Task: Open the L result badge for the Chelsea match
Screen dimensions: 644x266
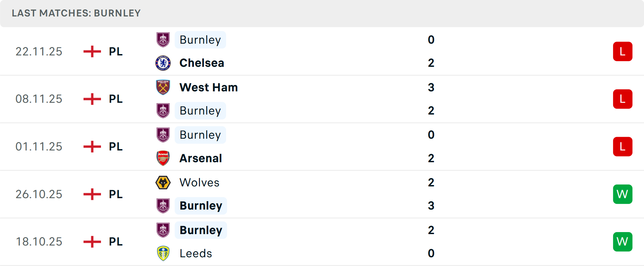Action: [x=623, y=51]
